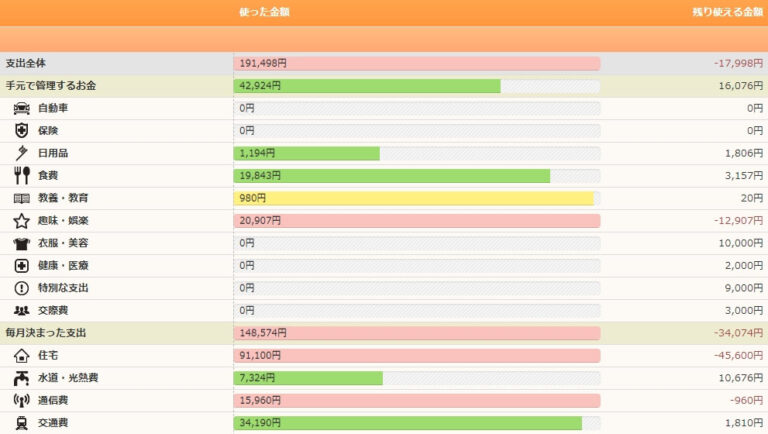Click the 残り使える金額 column header
Image resolution: width=768 pixels, height=434 pixels.
click(728, 12)
